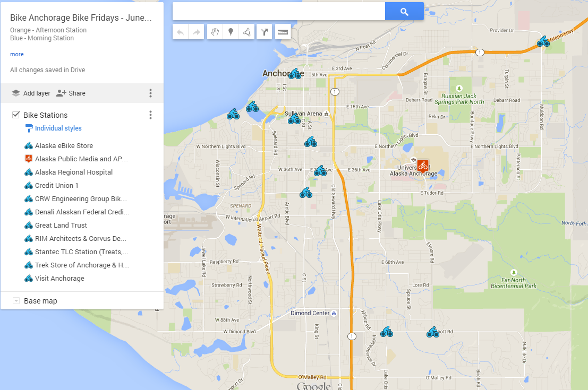Select Stantec TLC Station item

[x=82, y=252]
